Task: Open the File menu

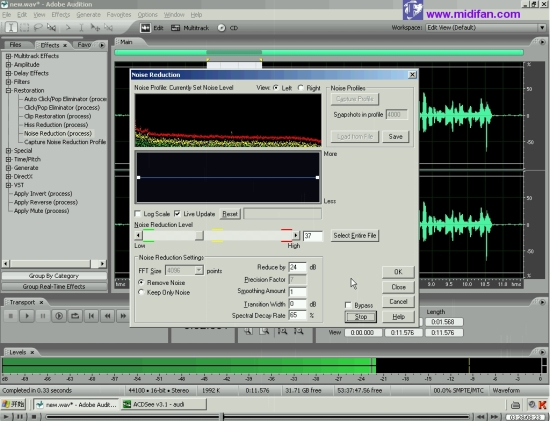Action: coord(7,15)
